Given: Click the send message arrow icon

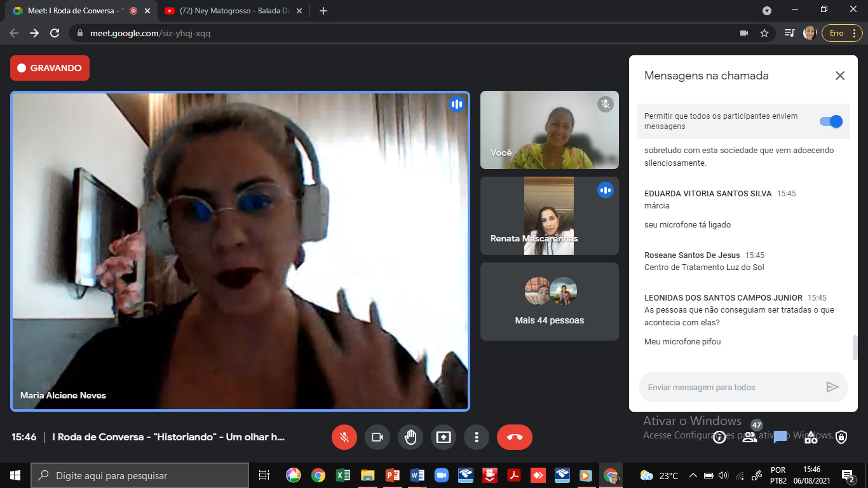Looking at the screenshot, I should (x=832, y=387).
